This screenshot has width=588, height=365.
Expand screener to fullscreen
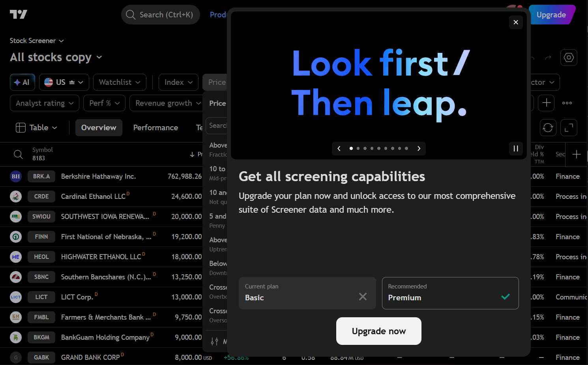(569, 127)
